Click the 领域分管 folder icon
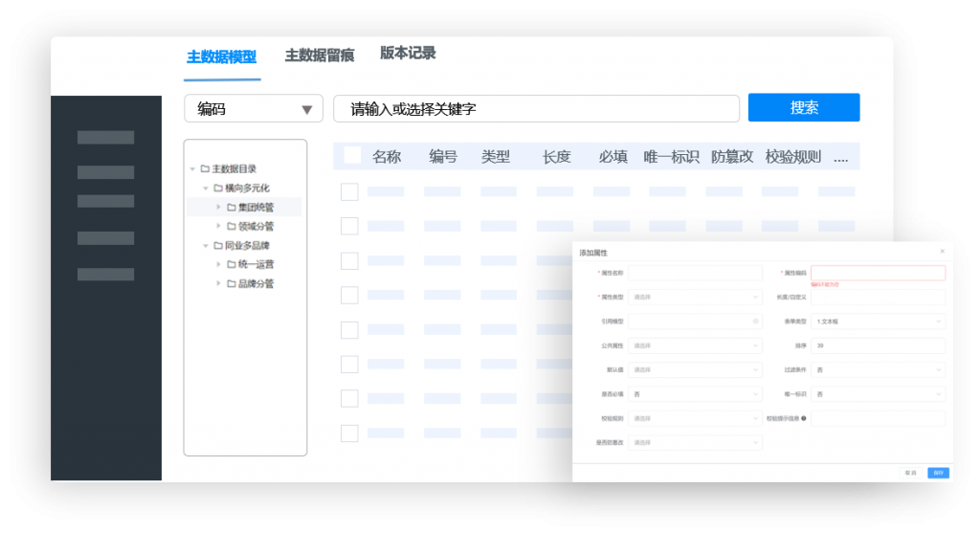The image size is (980, 533). coord(231,227)
